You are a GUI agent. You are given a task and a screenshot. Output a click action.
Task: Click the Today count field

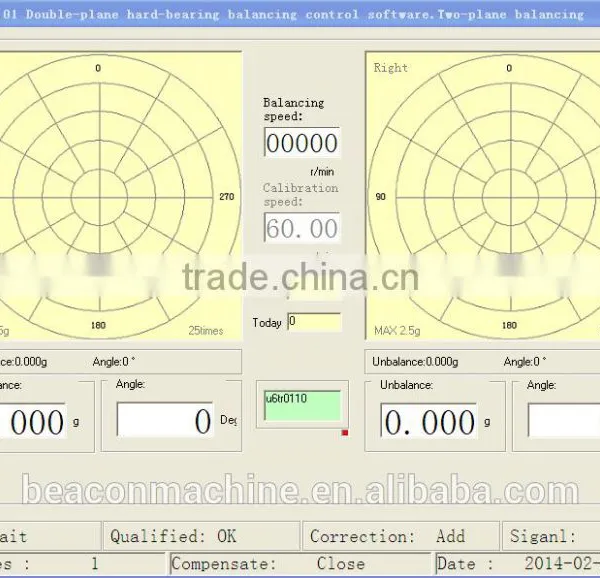[x=314, y=322]
